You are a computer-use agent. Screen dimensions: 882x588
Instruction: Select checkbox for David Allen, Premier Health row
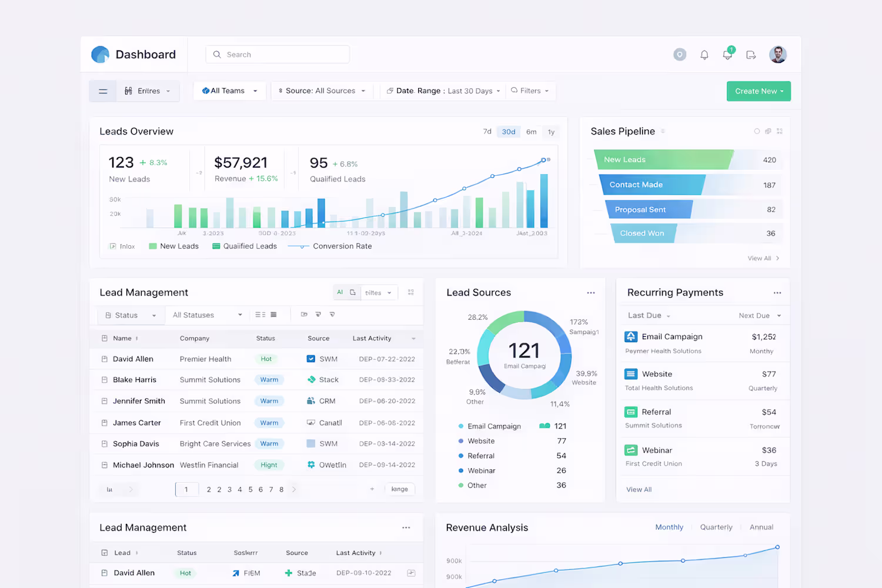(105, 359)
